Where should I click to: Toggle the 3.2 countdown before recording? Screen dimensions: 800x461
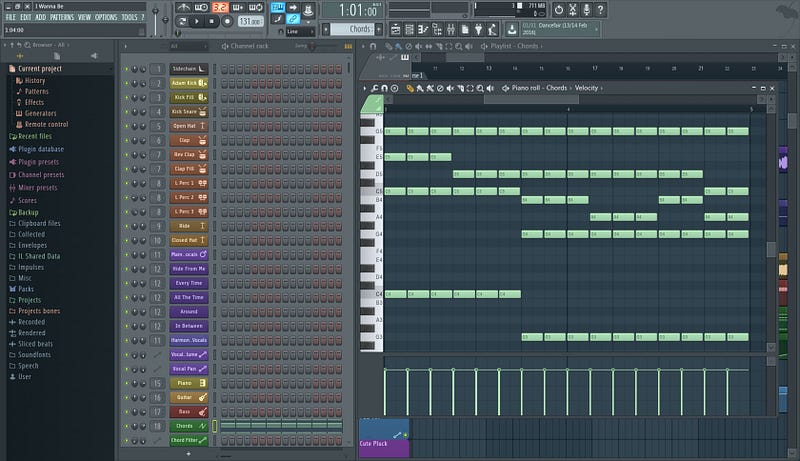[220, 7]
